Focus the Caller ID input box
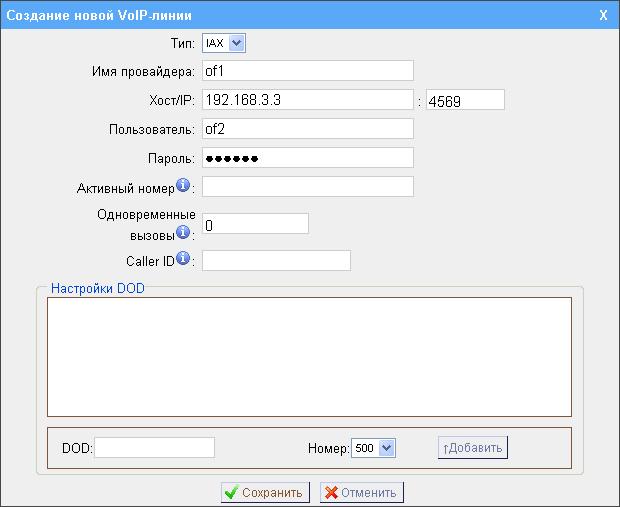 click(x=276, y=261)
